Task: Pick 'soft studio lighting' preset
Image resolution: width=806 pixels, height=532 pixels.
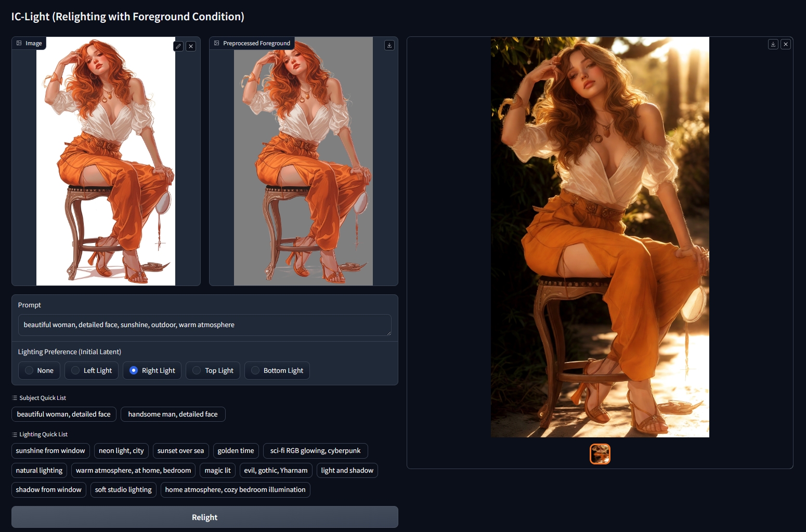Action: [123, 489]
